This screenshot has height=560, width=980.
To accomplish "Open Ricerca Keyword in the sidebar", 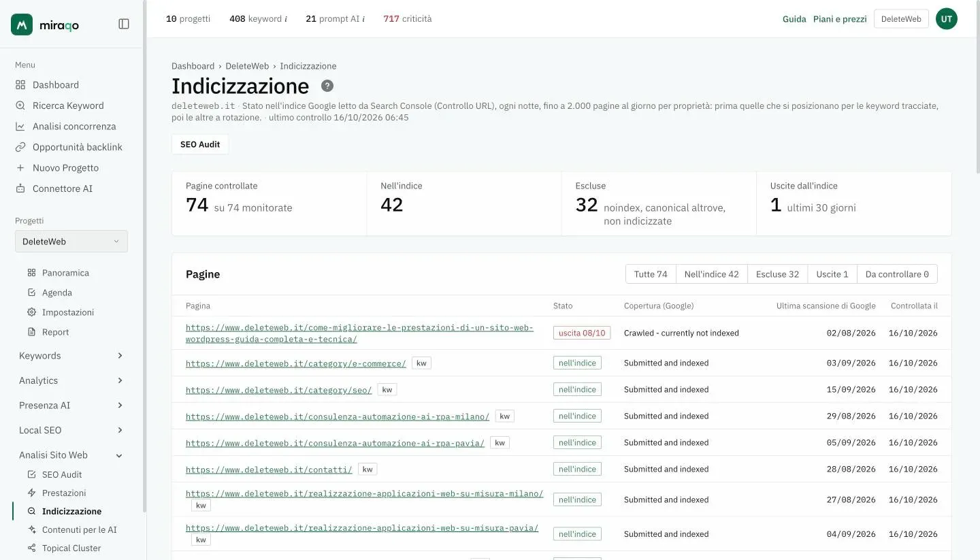I will (x=68, y=105).
